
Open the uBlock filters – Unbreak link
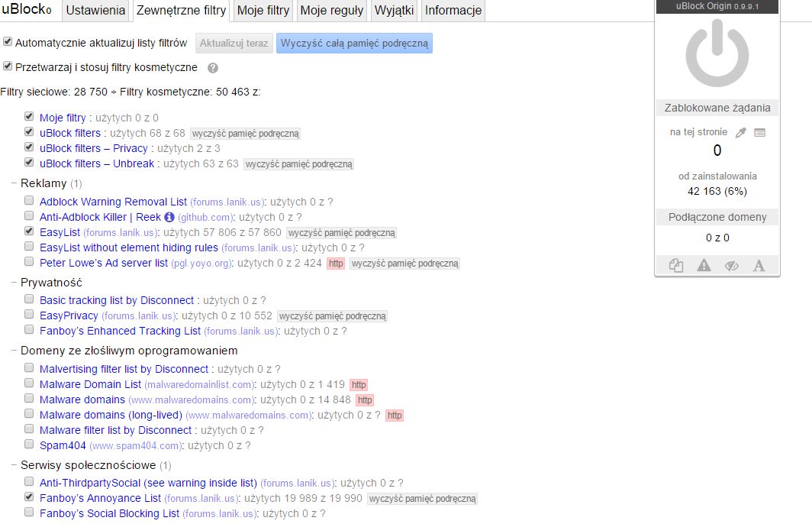[x=97, y=163]
